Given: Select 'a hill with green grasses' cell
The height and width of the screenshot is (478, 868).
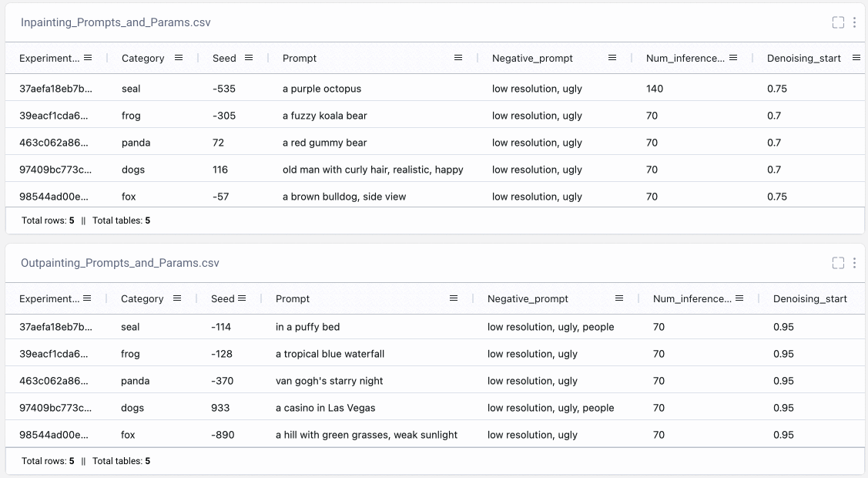Looking at the screenshot, I should tap(366, 435).
